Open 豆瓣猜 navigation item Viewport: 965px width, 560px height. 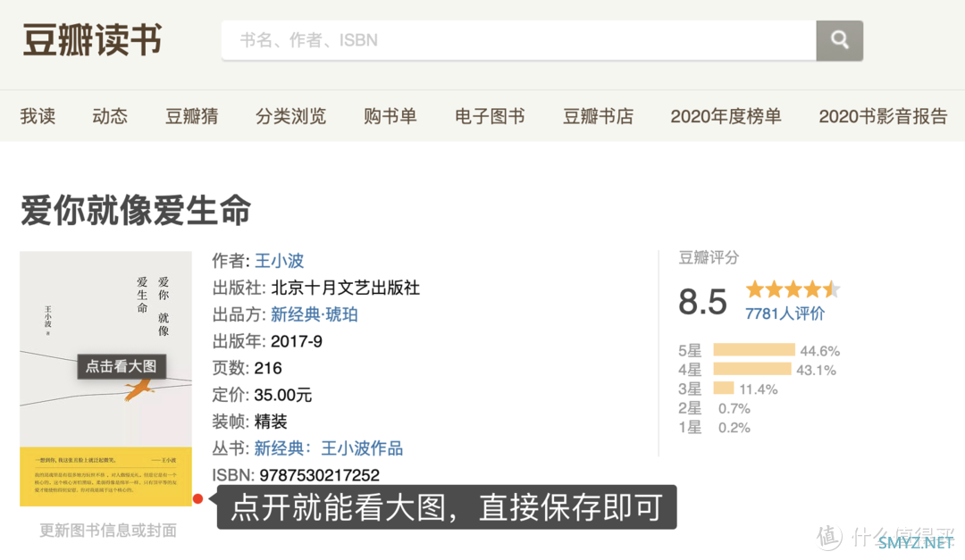[191, 116]
